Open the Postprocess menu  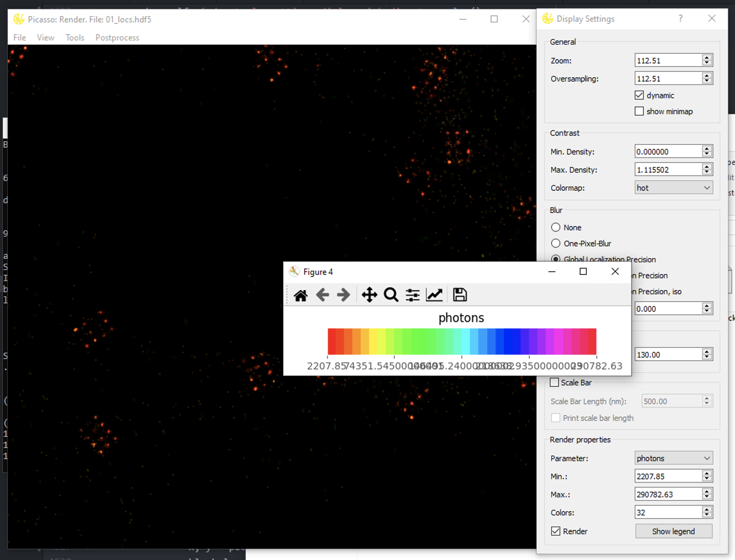[x=117, y=38]
